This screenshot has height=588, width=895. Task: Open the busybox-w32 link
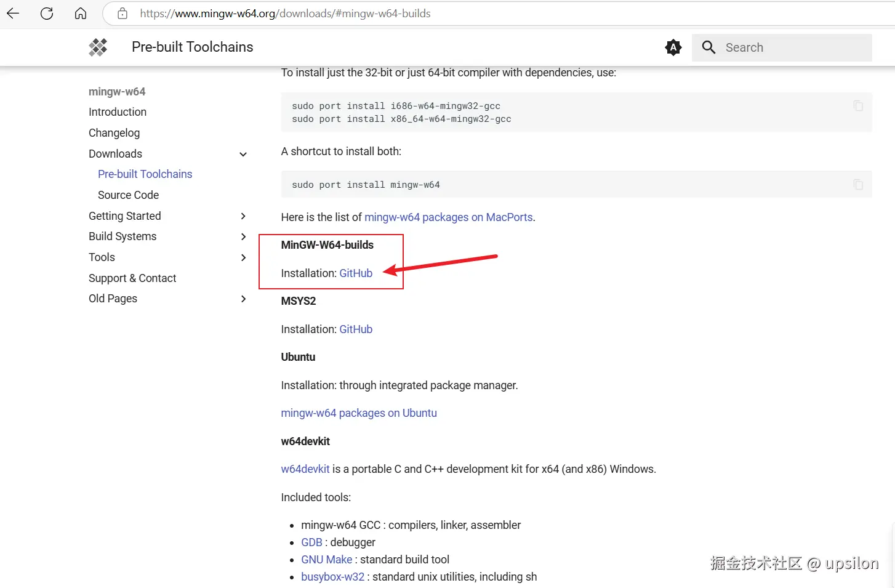point(332,577)
